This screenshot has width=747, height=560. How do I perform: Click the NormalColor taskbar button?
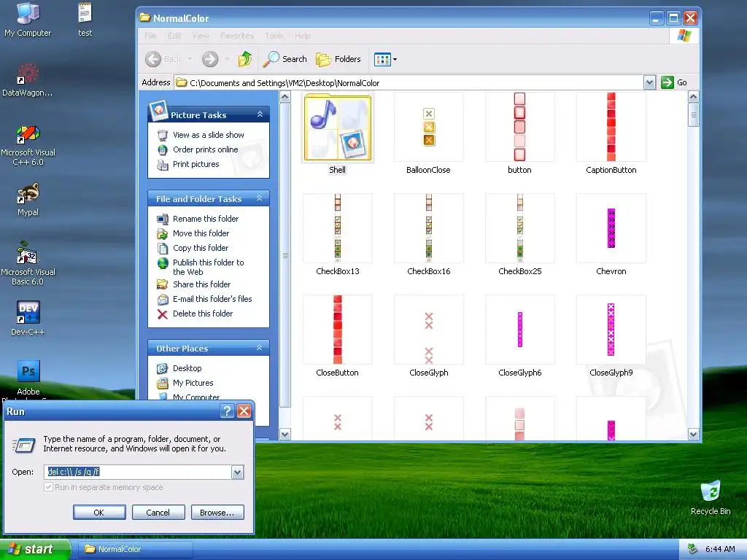pyautogui.click(x=136, y=550)
